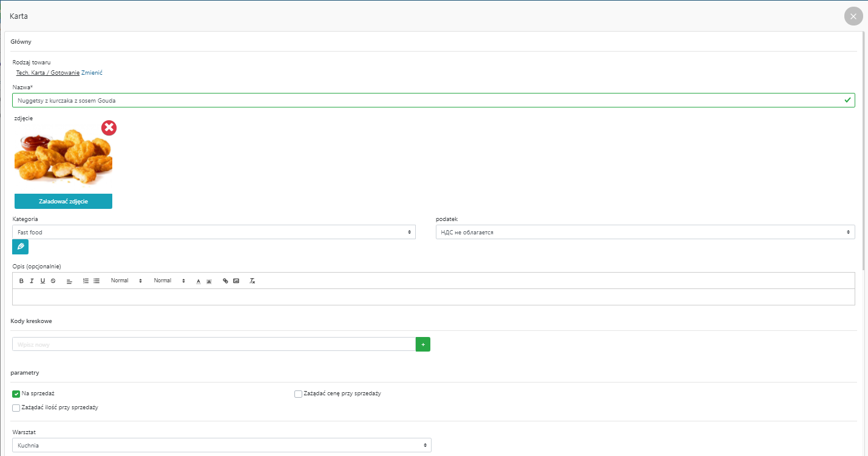Viewport: 868px width, 456px height.
Task: Apply italic formatting in description editor
Action: pos(32,281)
